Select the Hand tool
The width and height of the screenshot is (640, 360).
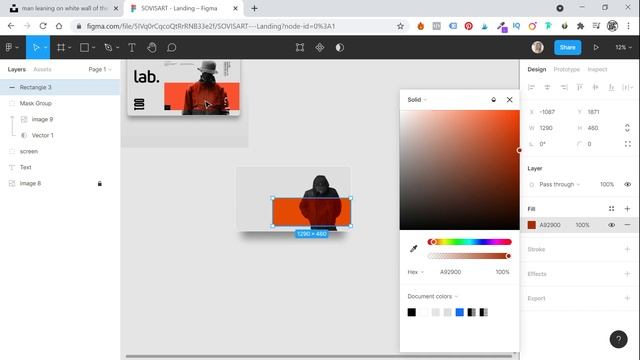[x=152, y=47]
